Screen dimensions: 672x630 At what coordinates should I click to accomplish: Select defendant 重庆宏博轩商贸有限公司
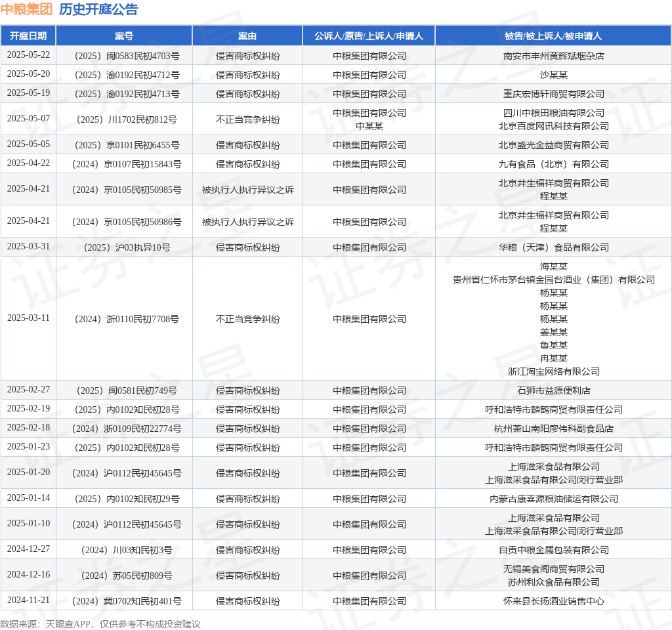[x=553, y=94]
